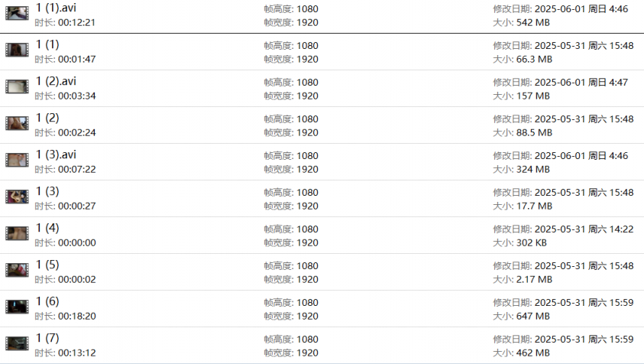Select the 1 (5) video thumbnail icon
644x364 pixels.
17,270
